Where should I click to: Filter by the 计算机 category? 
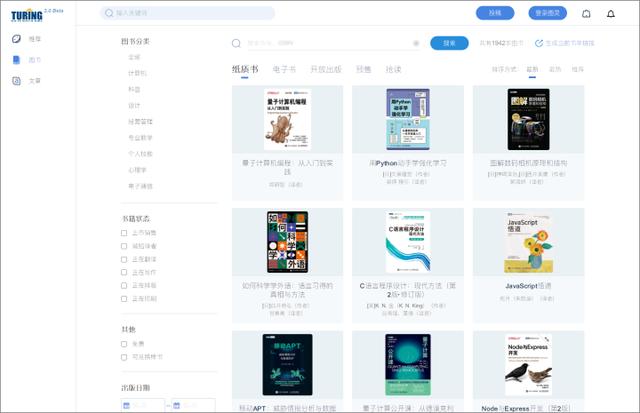pyautogui.click(x=137, y=73)
